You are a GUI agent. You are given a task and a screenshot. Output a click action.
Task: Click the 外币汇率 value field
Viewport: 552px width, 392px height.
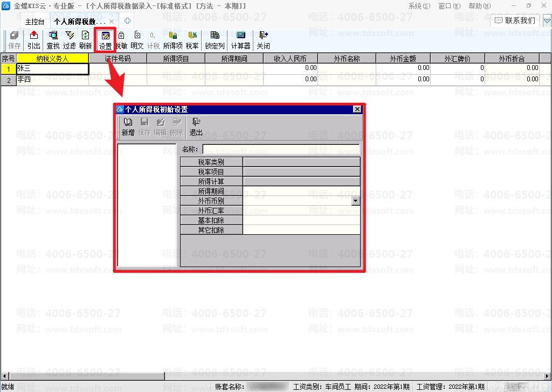tap(302, 211)
